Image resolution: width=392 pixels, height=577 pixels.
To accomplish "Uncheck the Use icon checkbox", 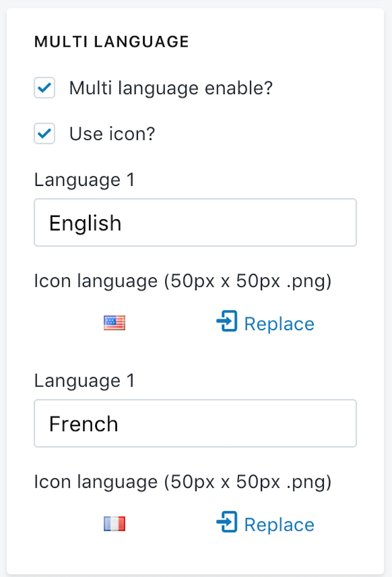I will click(44, 134).
